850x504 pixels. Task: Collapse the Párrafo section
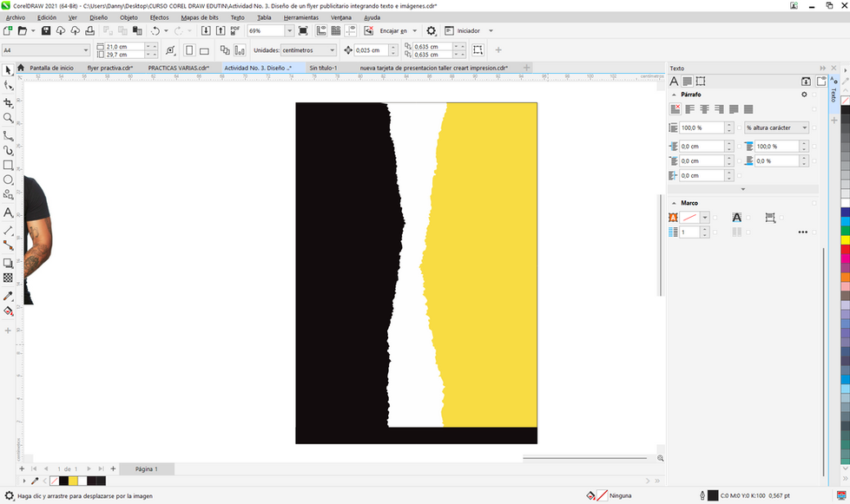point(674,95)
